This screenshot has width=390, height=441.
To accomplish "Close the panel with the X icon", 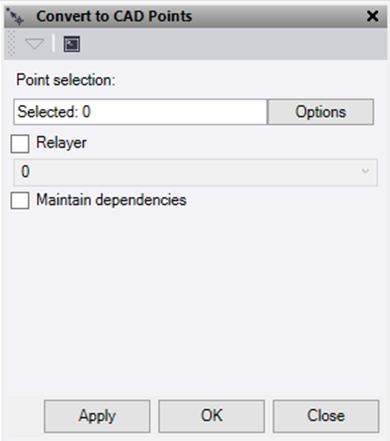I will [372, 16].
